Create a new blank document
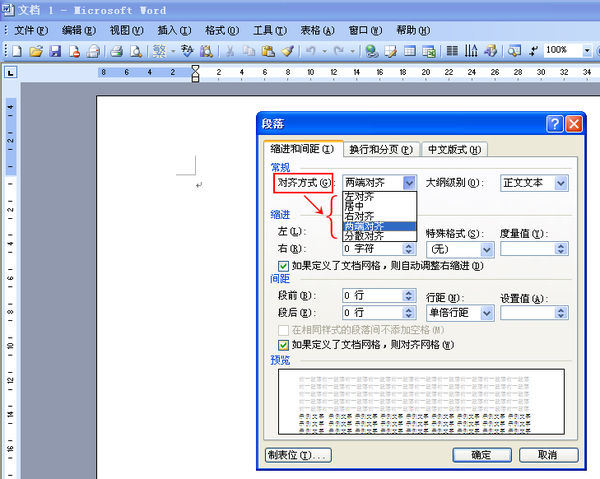600x479 pixels. (17, 51)
